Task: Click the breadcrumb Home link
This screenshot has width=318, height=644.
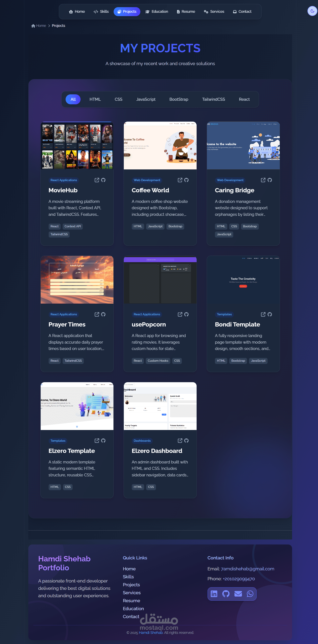Action: 39,26
